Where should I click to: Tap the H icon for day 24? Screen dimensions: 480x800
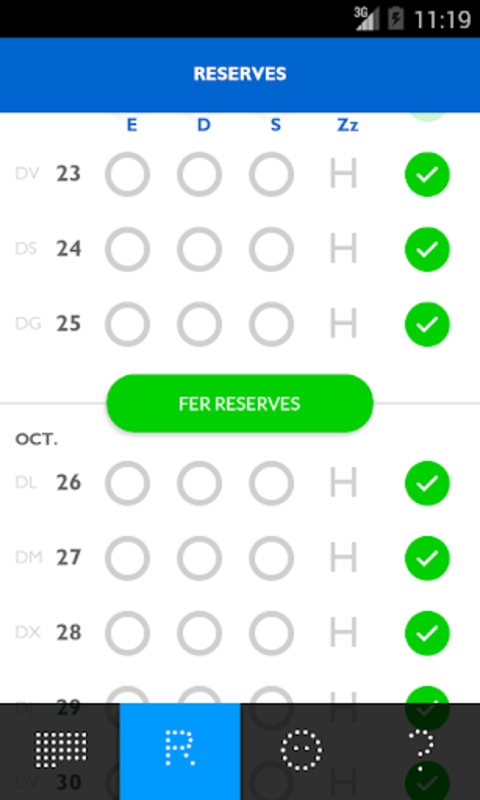coord(343,249)
